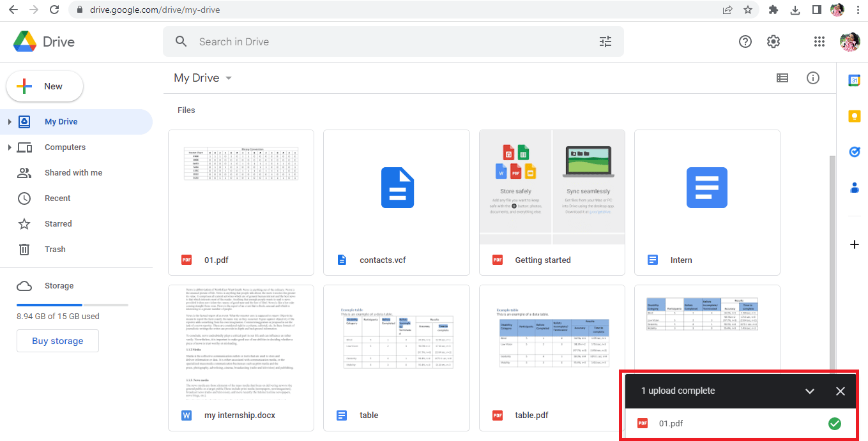Open Google Keep side panel

(855, 116)
